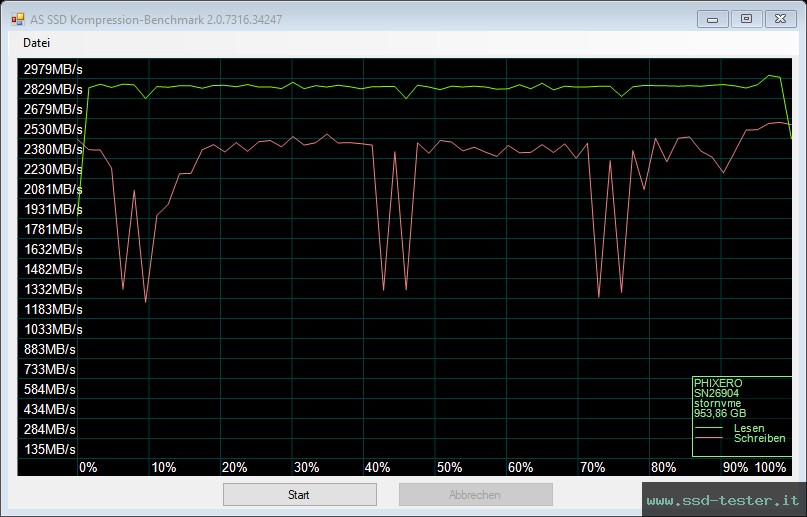Click the 1183MB/s axis label
The height and width of the screenshot is (517, 807).
pyautogui.click(x=53, y=310)
